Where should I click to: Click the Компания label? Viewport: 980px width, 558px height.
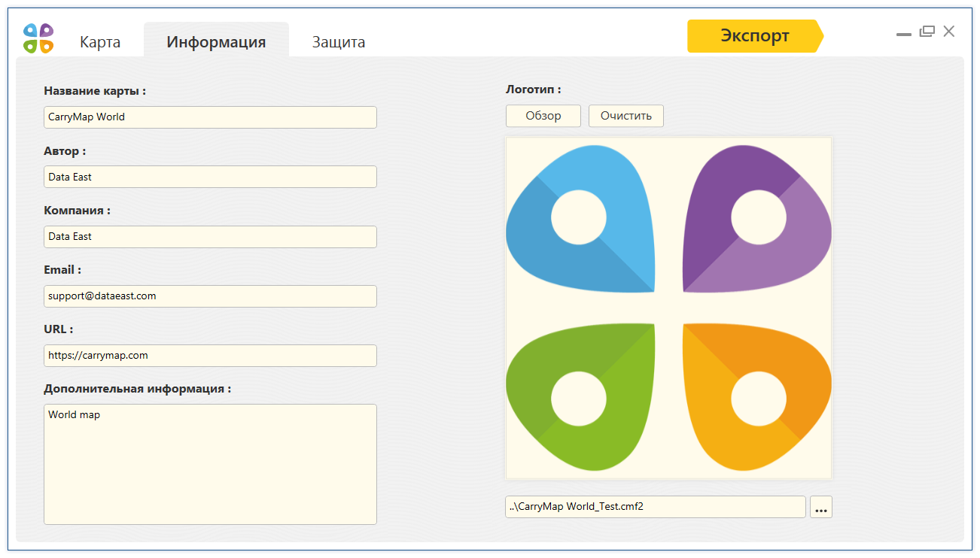tap(77, 211)
